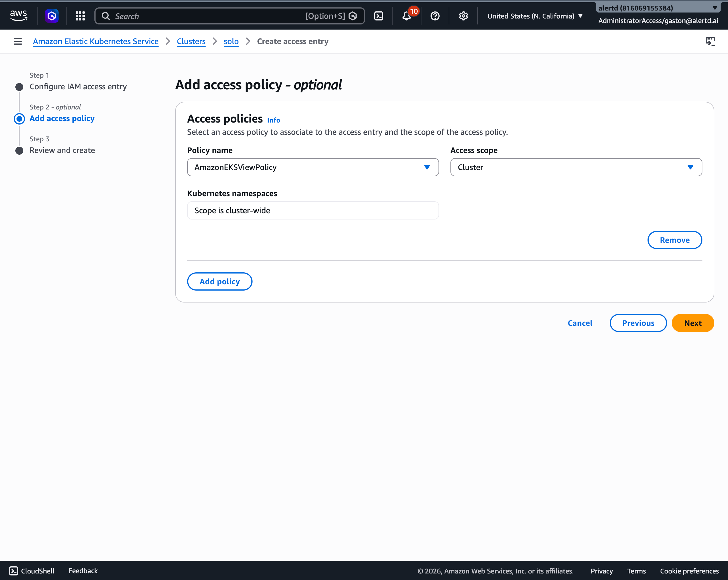Open the Privacy footer link

tap(601, 571)
